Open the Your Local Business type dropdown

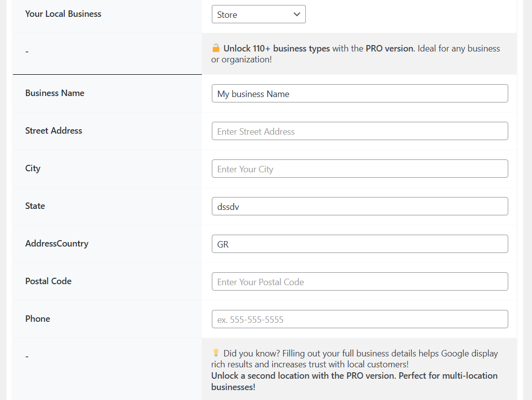pos(258,14)
